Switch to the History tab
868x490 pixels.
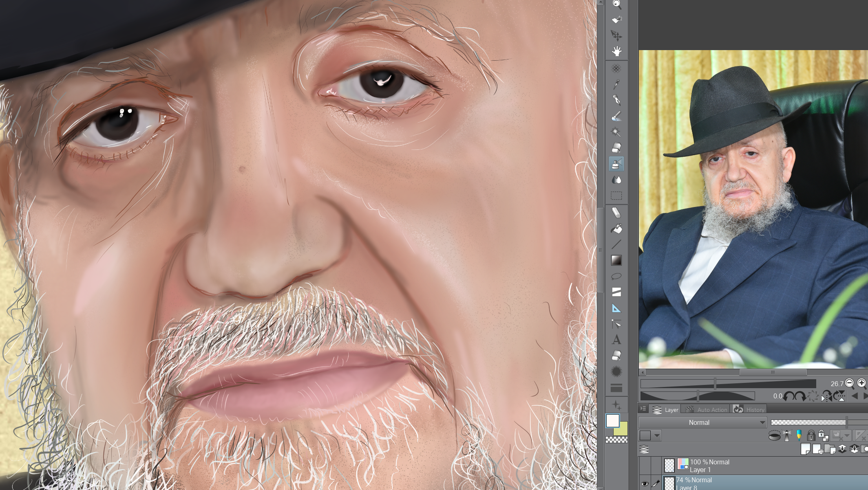750,409
